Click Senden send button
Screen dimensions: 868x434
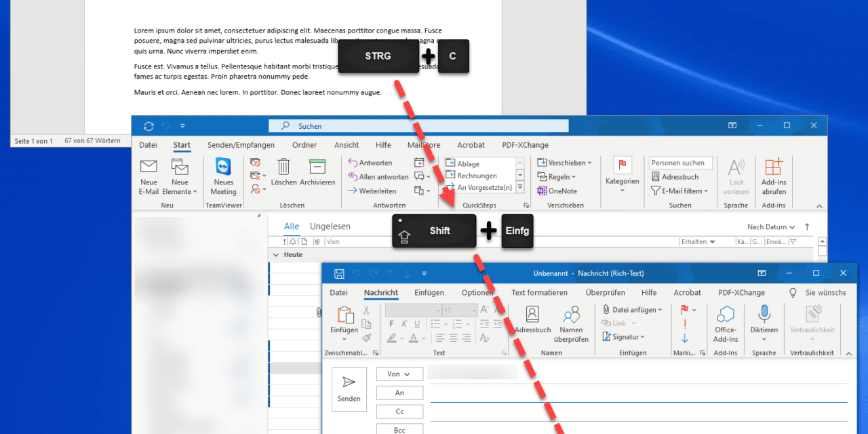point(349,389)
